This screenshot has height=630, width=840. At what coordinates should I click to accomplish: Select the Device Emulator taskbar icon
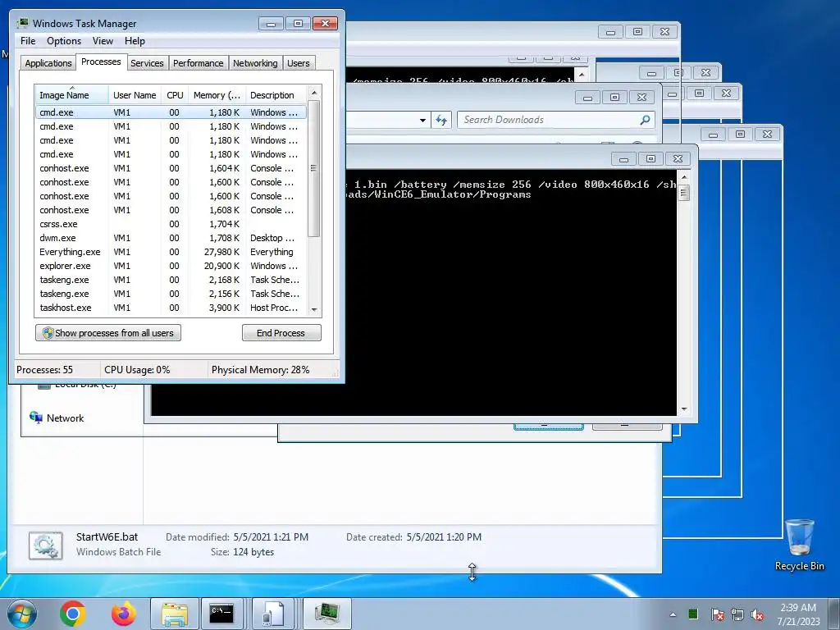click(273, 614)
